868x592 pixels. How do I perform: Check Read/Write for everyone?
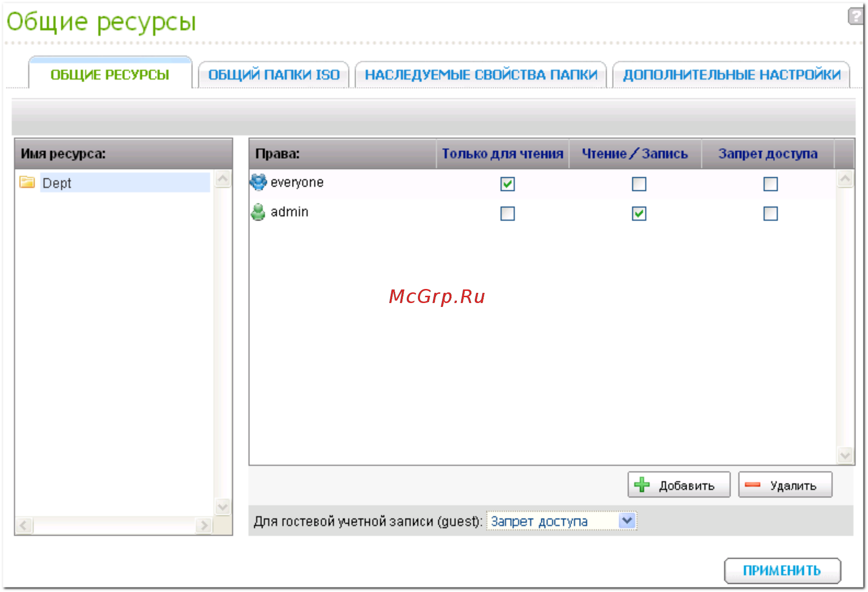[639, 184]
